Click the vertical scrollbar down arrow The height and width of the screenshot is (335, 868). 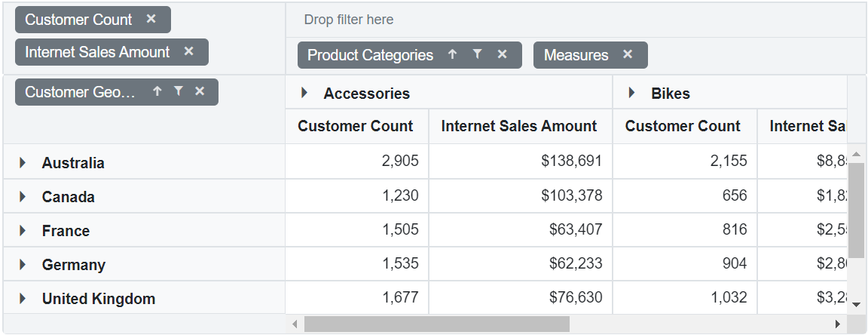pos(856,304)
